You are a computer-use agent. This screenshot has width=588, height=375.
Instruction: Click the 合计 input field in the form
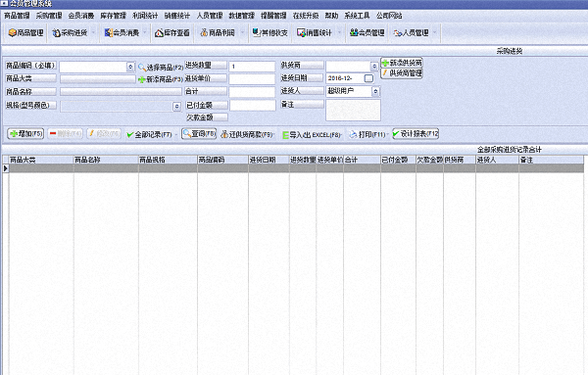coord(252,92)
